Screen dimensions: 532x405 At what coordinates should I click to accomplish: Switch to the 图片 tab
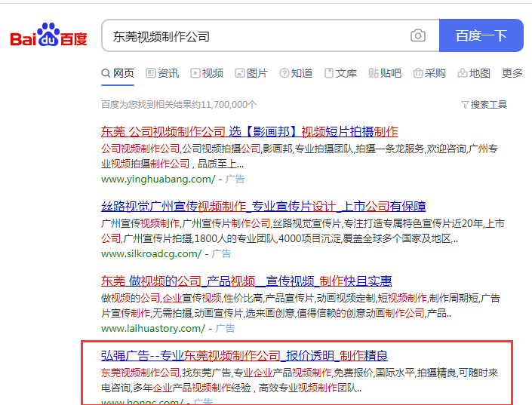(251, 73)
